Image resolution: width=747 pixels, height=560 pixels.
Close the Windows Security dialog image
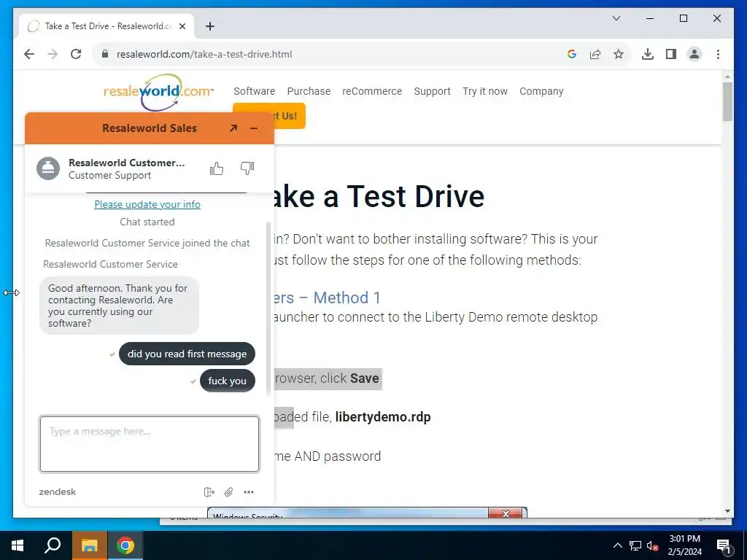click(x=506, y=513)
